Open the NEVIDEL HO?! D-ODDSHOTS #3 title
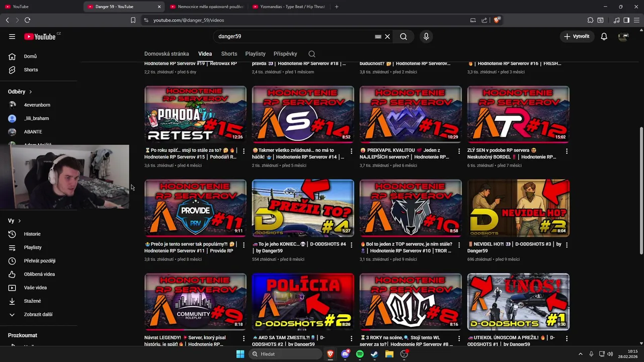The height and width of the screenshot is (362, 644). 514,247
